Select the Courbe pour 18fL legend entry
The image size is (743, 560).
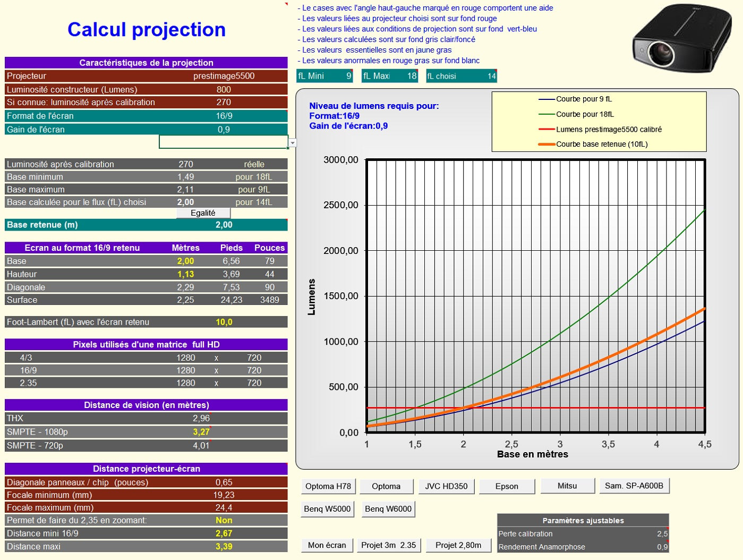click(576, 114)
